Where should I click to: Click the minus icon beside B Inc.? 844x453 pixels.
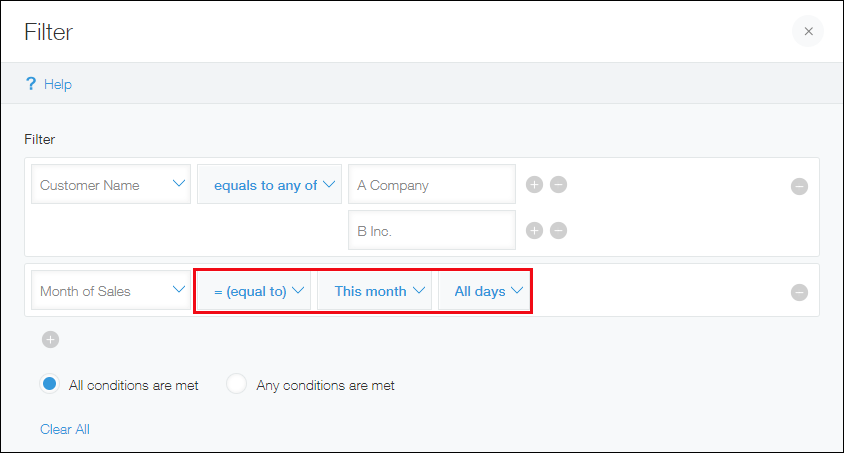559,231
